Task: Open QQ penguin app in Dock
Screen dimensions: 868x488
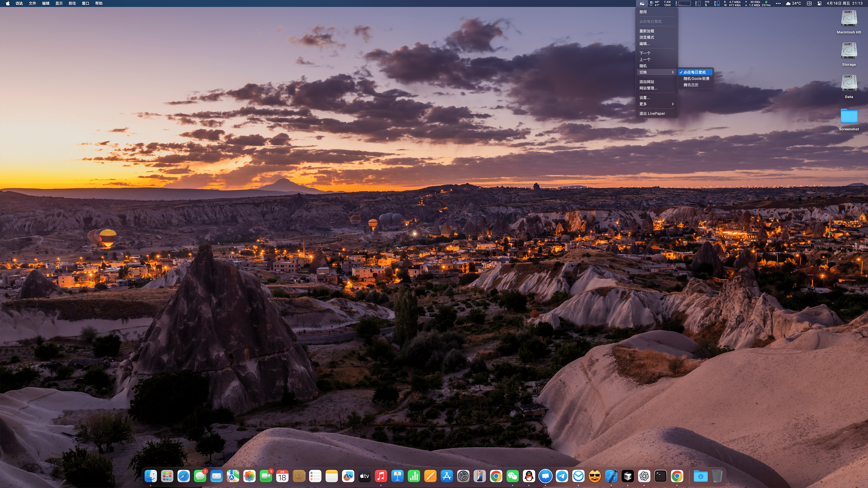Action: pos(529,476)
